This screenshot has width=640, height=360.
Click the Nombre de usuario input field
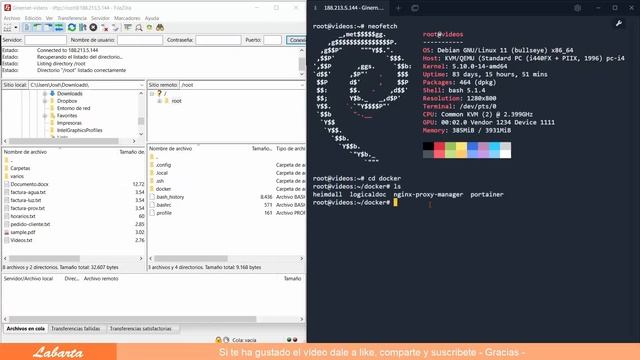[140, 40]
